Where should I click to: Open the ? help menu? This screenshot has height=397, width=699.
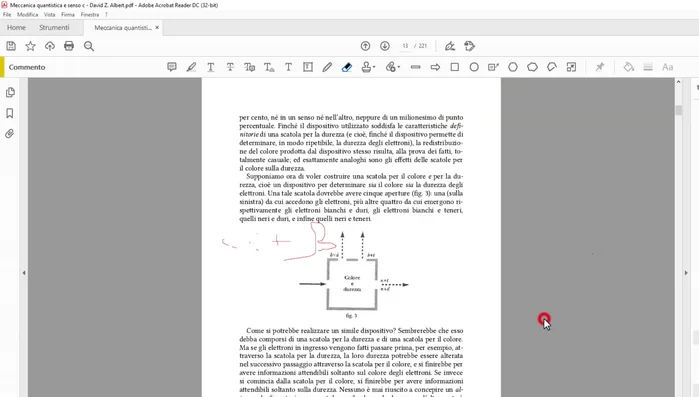pos(106,14)
